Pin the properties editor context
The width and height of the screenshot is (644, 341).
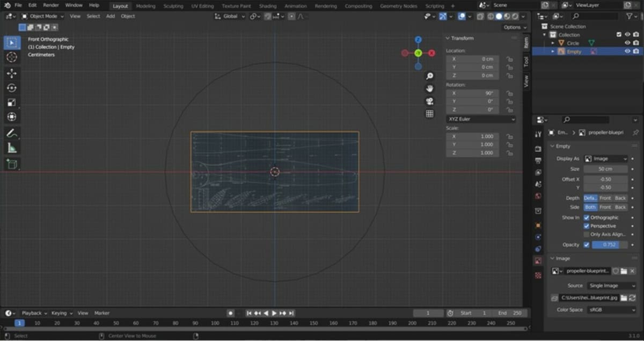[635, 132]
